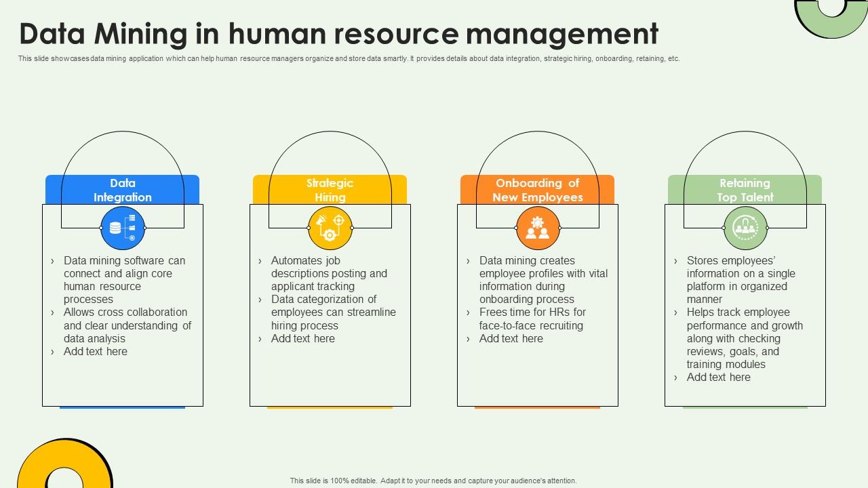868x488 pixels.
Task: Select the Strategic Hiring header
Action: coord(330,190)
